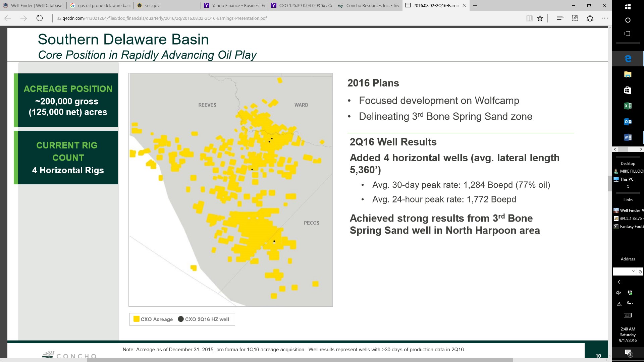Click the URL address bar

tap(288, 18)
